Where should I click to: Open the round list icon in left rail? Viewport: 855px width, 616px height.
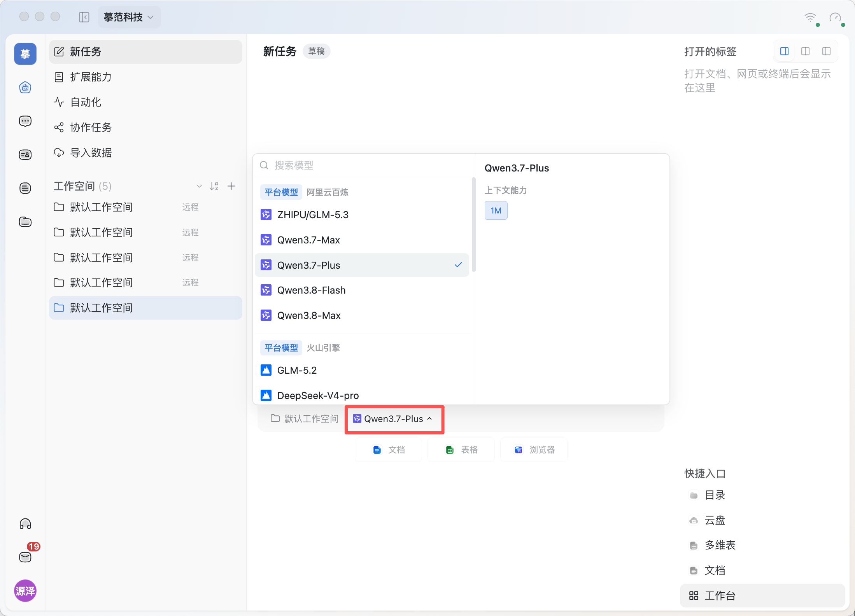[x=25, y=188]
